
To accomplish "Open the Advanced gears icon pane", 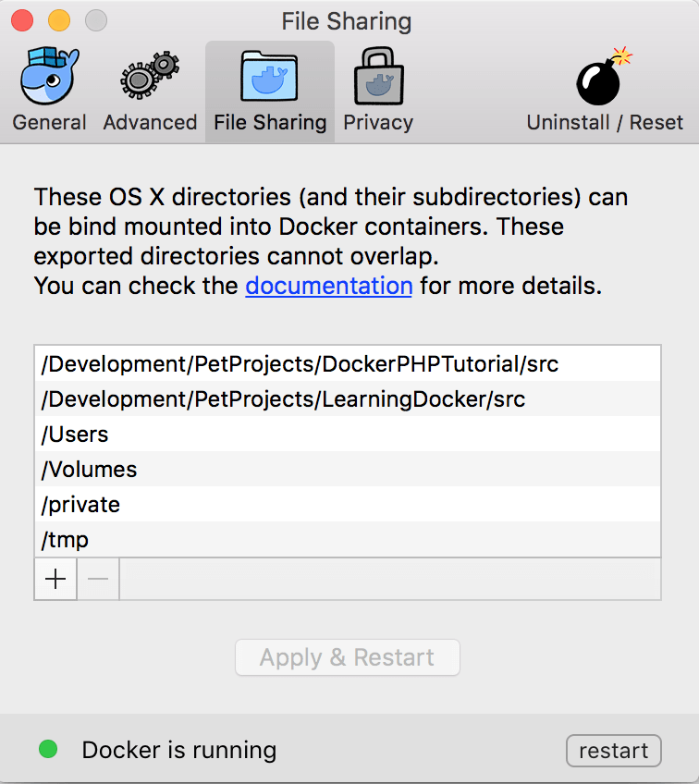I will 150,75.
